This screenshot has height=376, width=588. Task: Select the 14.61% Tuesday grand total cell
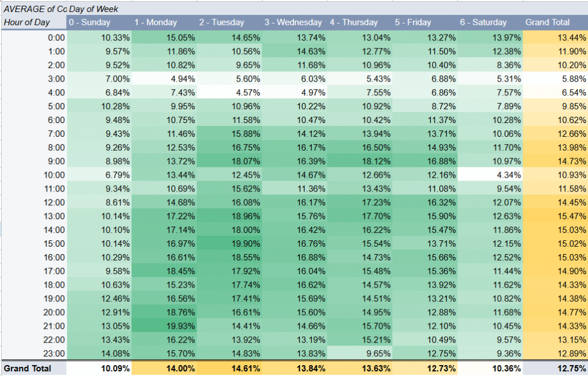(229, 368)
